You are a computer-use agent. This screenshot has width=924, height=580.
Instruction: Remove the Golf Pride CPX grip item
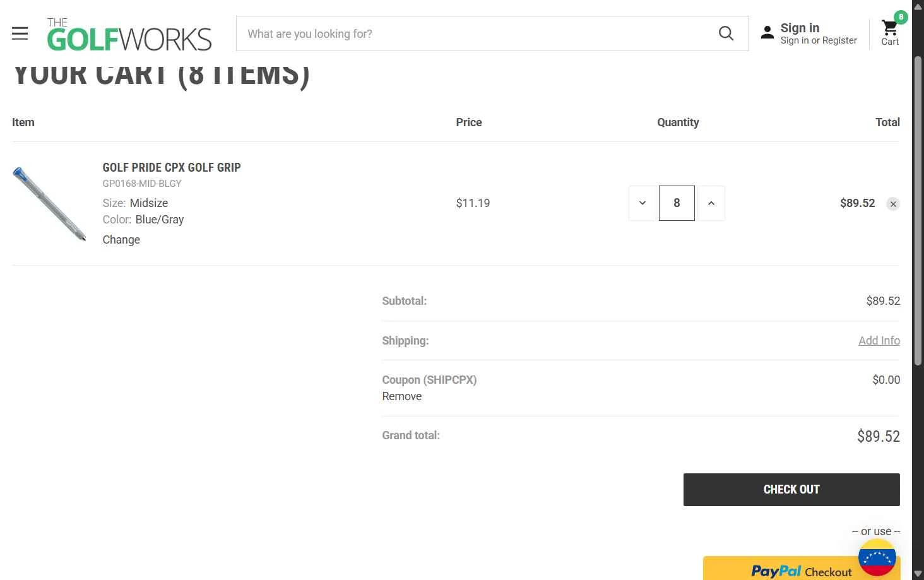tap(893, 204)
